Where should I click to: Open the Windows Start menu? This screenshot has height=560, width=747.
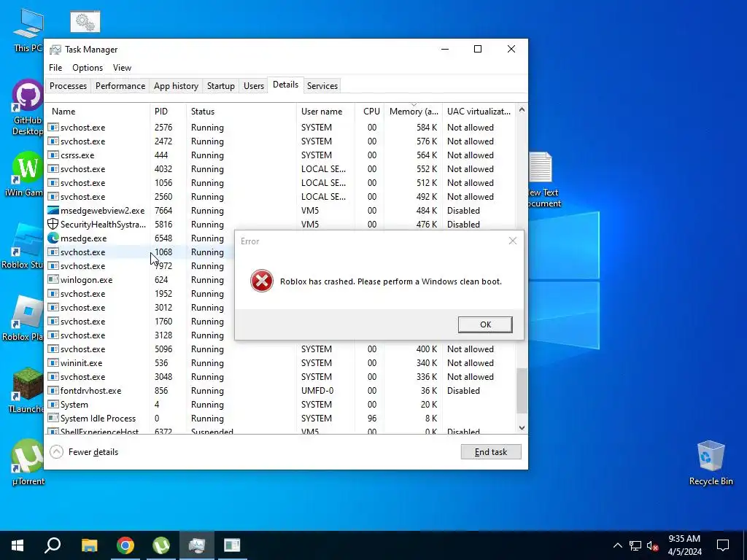(x=18, y=545)
